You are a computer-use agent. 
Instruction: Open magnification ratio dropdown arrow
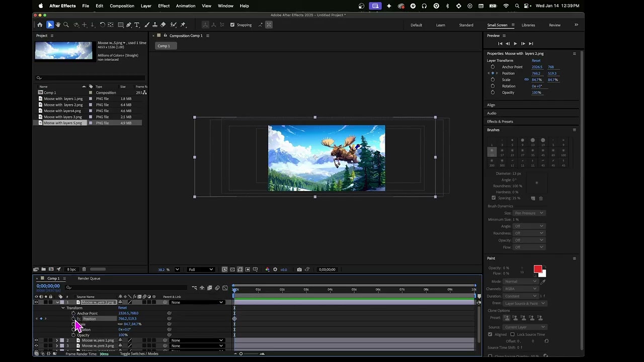coord(177,269)
